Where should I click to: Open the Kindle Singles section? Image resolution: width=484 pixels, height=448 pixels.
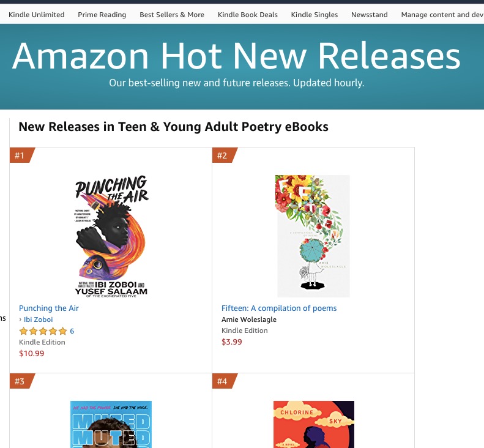[x=314, y=15]
